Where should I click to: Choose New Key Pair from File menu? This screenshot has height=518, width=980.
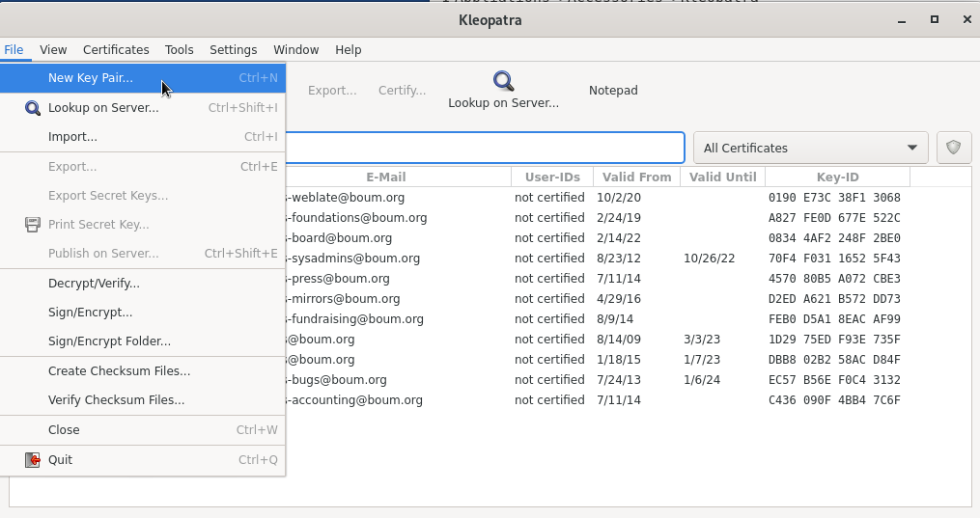(x=91, y=78)
